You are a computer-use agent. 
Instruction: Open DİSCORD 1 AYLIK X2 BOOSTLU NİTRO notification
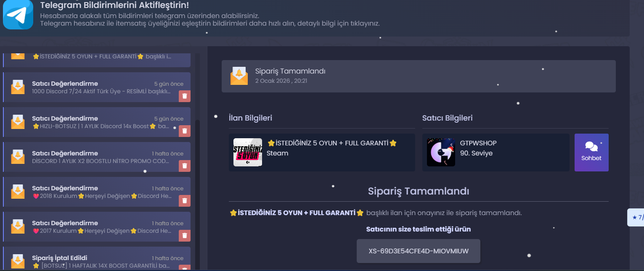tap(97, 157)
